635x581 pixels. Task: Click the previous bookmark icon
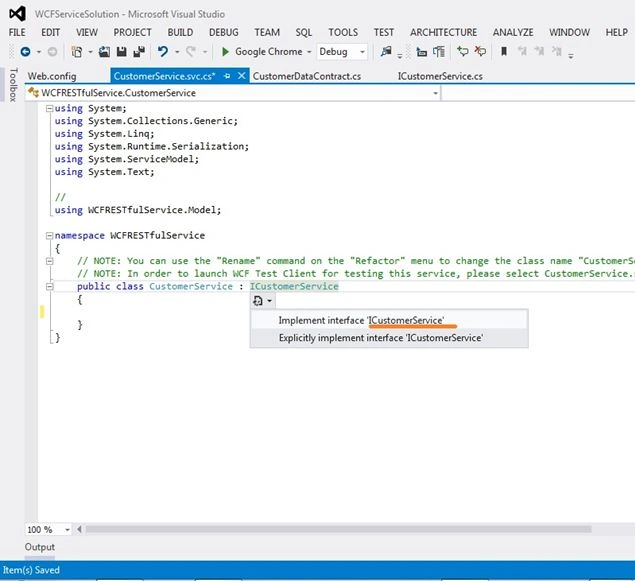pos(522,51)
